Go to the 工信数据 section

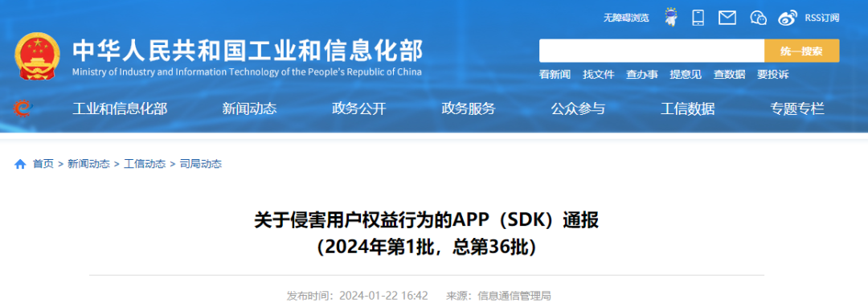click(687, 109)
